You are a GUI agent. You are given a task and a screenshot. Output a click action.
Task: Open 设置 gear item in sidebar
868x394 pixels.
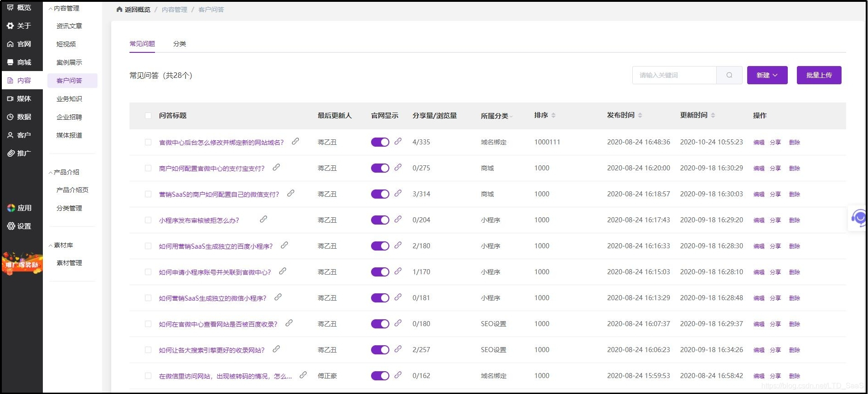pyautogui.click(x=19, y=226)
